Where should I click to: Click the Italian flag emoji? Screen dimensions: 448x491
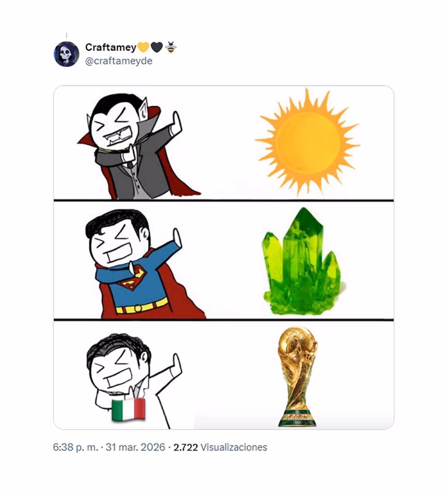click(x=128, y=410)
